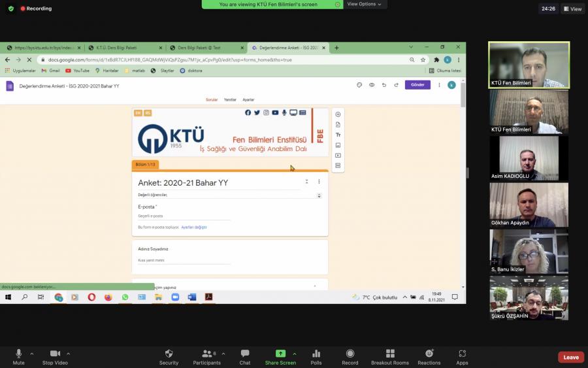Image resolution: width=588 pixels, height=368 pixels.
Task: Preview the form with eye icon
Action: pyautogui.click(x=372, y=85)
